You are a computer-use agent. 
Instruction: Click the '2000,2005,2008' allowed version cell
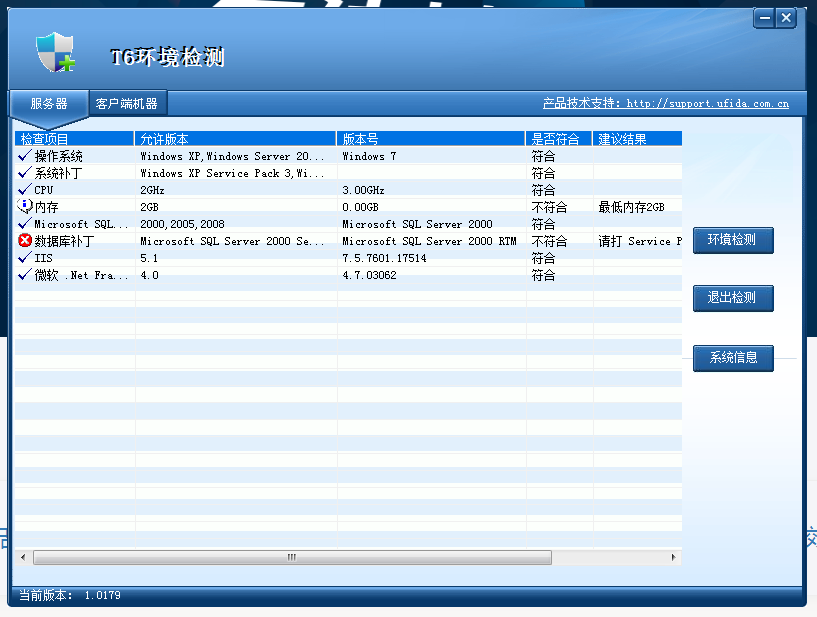tap(182, 224)
